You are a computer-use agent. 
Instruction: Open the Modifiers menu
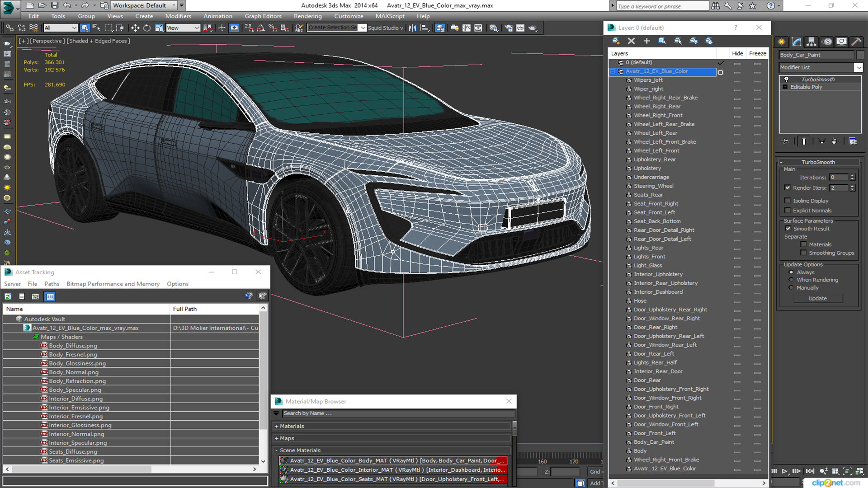178,16
